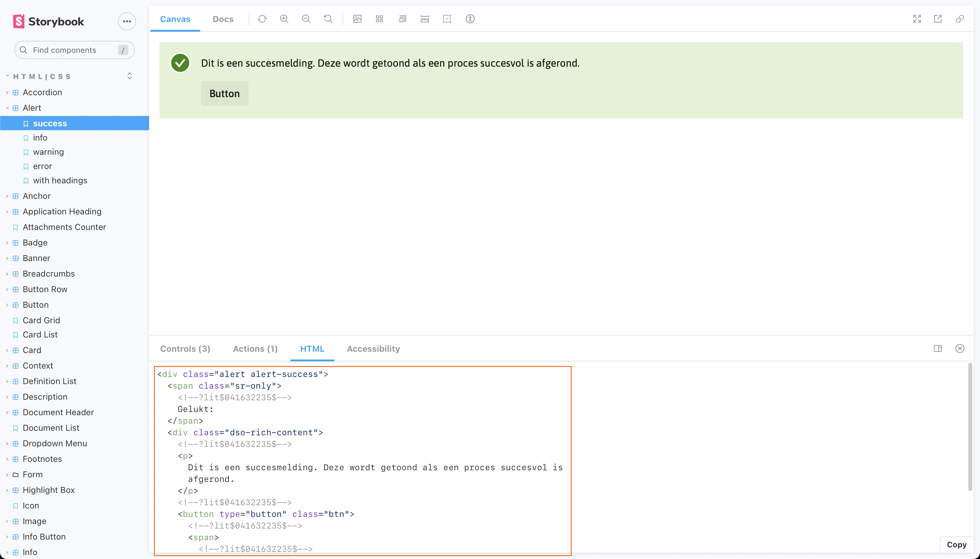Go full screen with expand icon
980x559 pixels.
(917, 19)
